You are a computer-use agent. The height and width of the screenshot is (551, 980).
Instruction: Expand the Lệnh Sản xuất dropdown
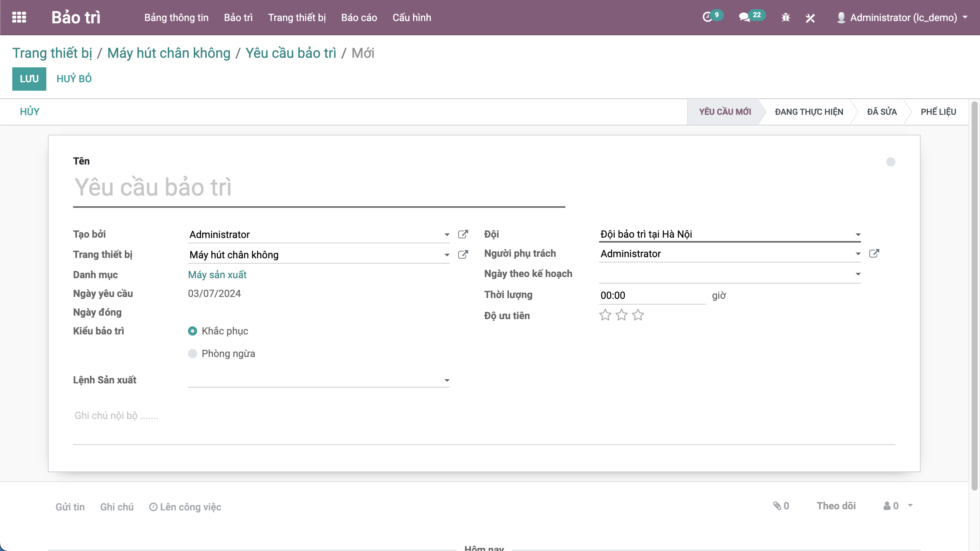pyautogui.click(x=447, y=380)
